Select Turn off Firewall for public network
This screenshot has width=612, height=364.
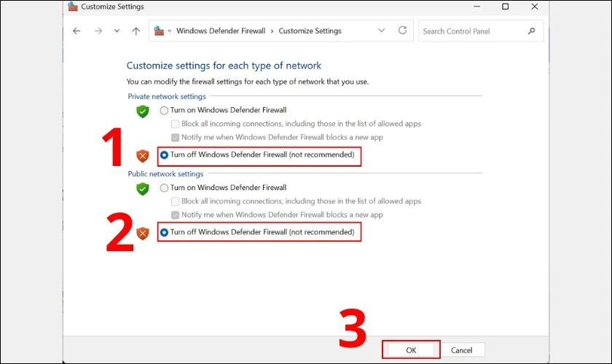[x=165, y=232]
